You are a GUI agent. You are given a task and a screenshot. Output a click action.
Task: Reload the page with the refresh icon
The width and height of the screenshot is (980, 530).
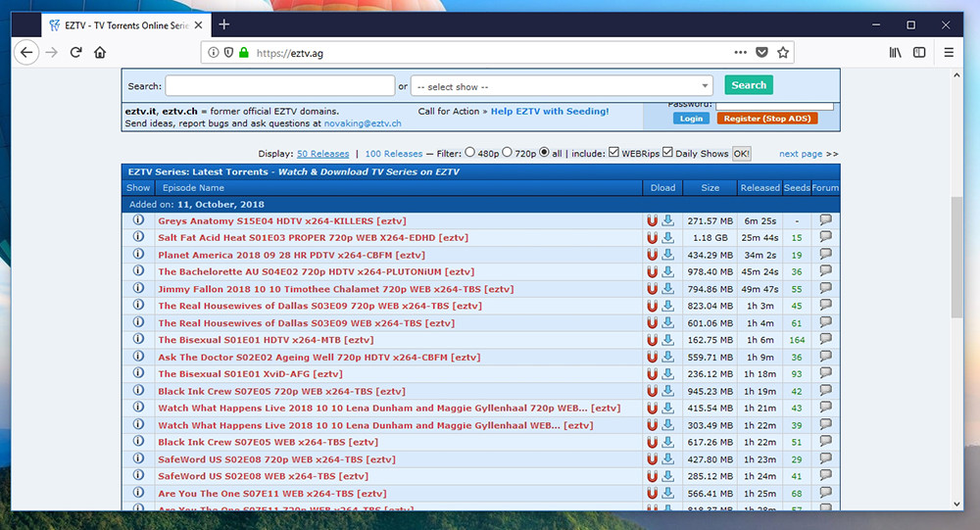click(x=75, y=53)
